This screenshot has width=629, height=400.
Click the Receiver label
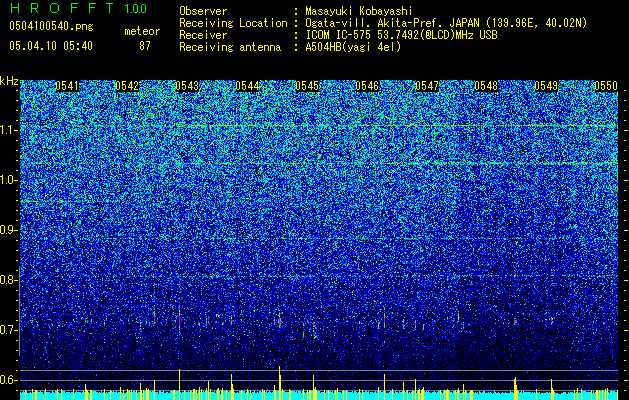tap(203, 35)
